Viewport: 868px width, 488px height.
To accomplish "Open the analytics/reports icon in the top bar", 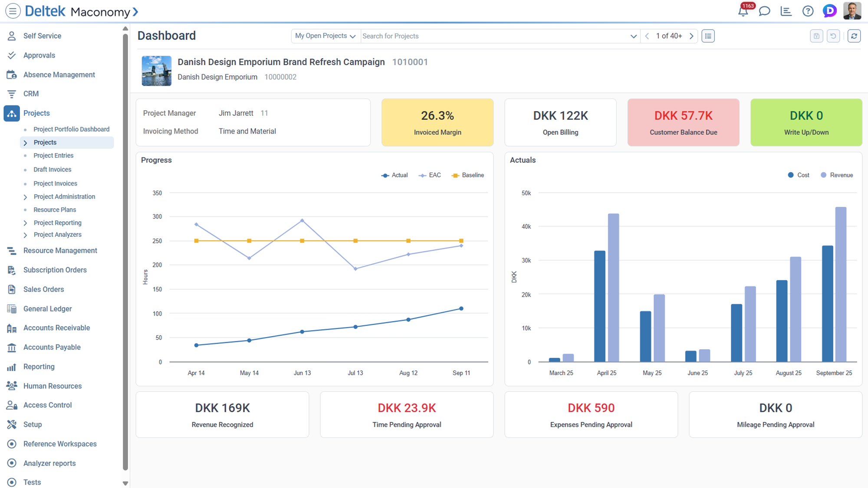I will [786, 11].
